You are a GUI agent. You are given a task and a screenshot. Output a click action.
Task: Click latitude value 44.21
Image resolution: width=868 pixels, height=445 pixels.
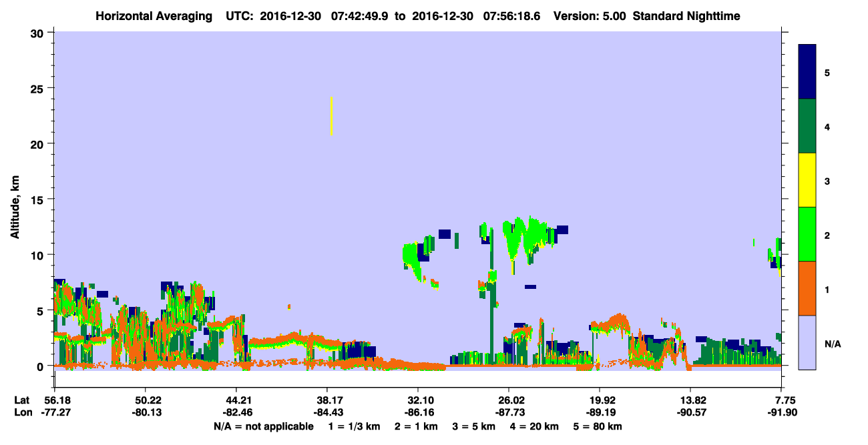(236, 400)
